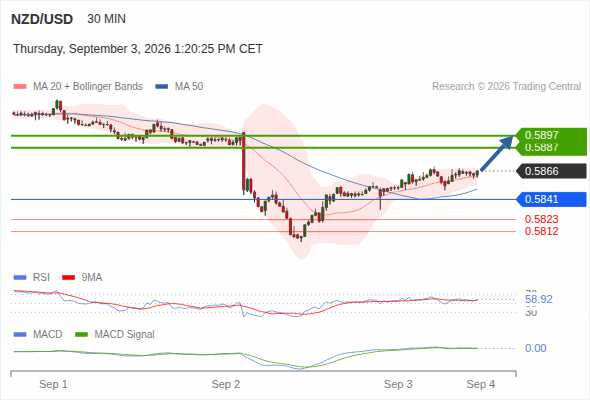
Task: Click the Sep 2 axis label
Action: point(226,384)
